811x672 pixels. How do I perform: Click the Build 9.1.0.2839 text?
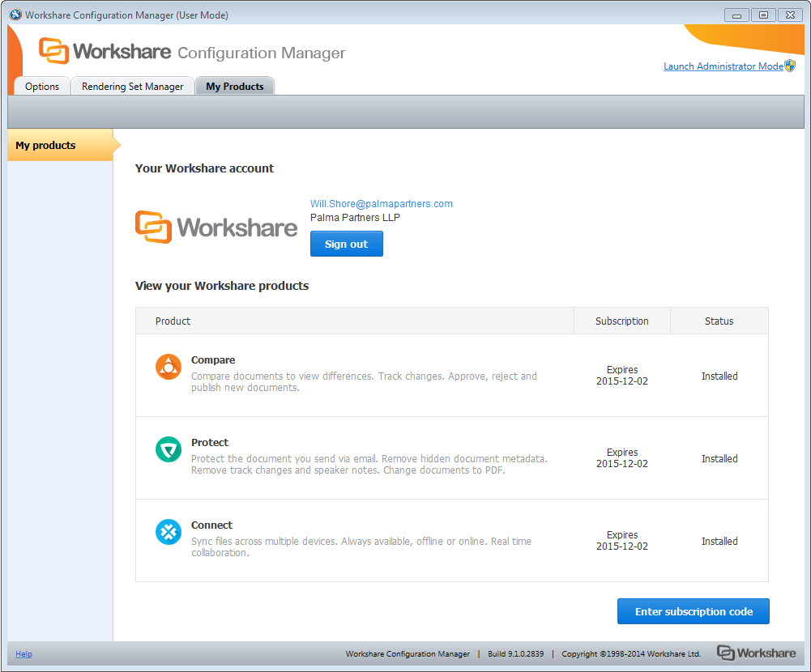515,654
